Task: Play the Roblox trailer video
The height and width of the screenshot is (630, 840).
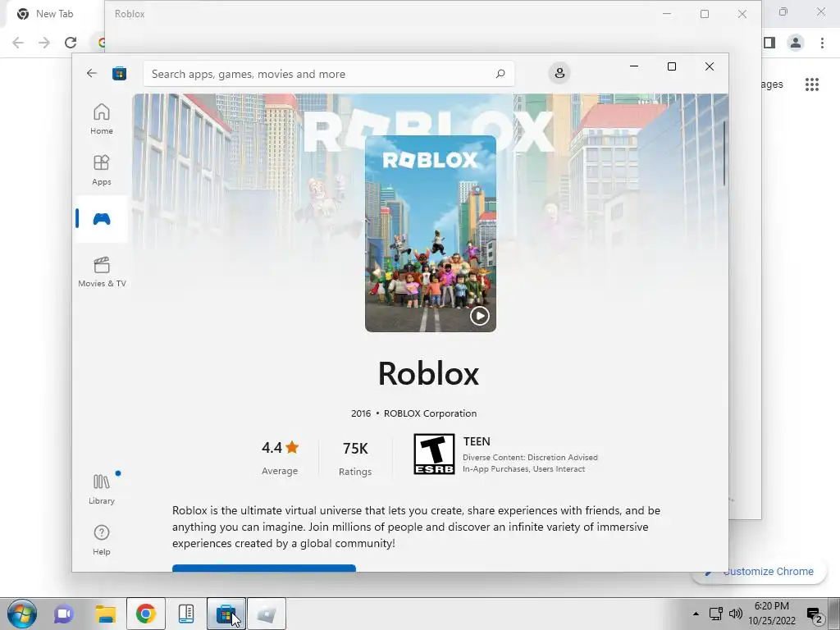Action: [x=479, y=316]
